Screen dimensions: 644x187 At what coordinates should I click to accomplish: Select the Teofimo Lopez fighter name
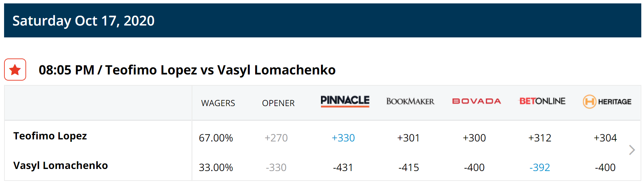coord(50,136)
